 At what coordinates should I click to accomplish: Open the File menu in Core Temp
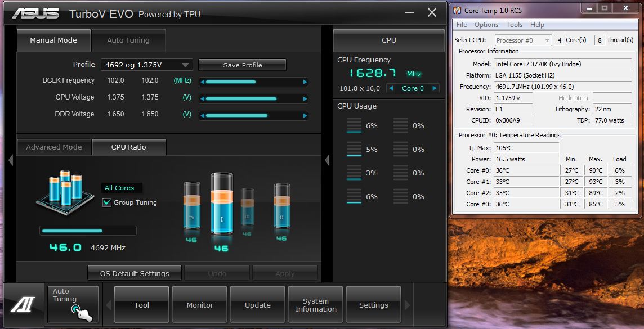click(462, 25)
